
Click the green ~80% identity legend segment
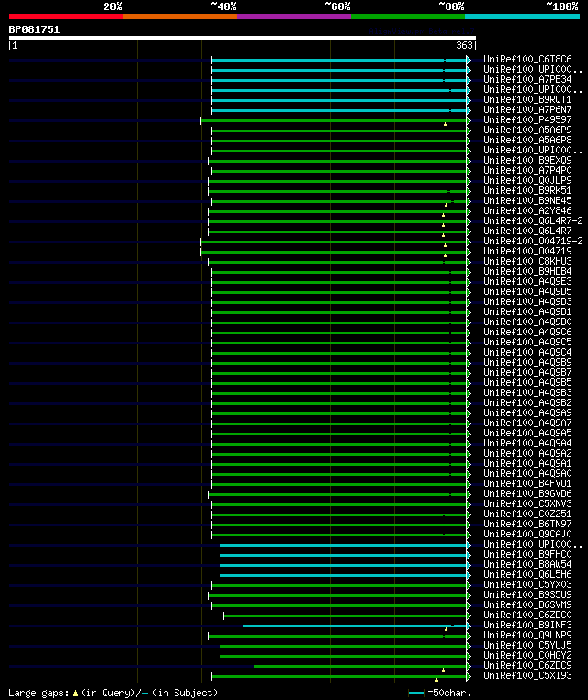(408, 17)
